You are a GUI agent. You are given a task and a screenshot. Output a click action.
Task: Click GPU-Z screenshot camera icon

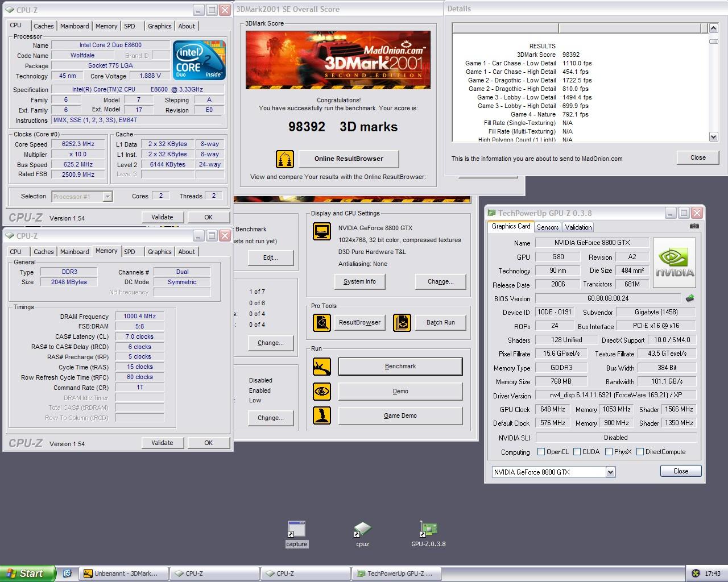(694, 226)
